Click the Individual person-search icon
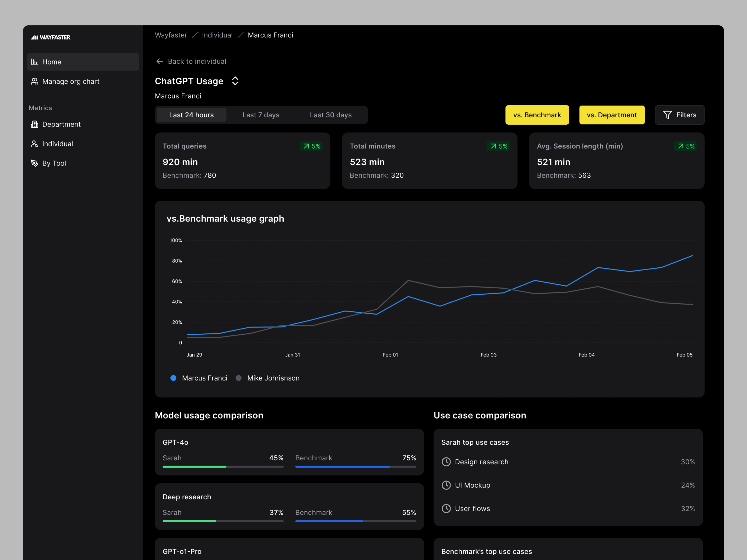This screenshot has width=747, height=560. coord(34,144)
